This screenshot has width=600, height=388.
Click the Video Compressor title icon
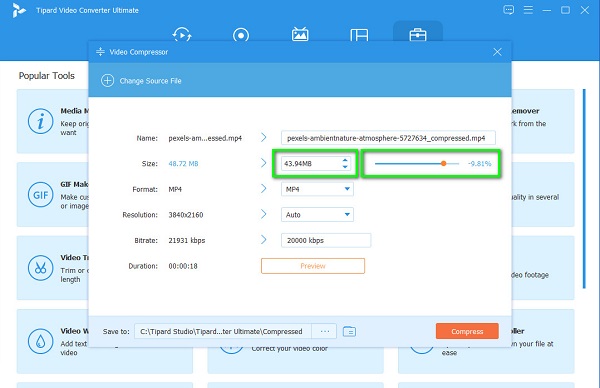click(100, 52)
